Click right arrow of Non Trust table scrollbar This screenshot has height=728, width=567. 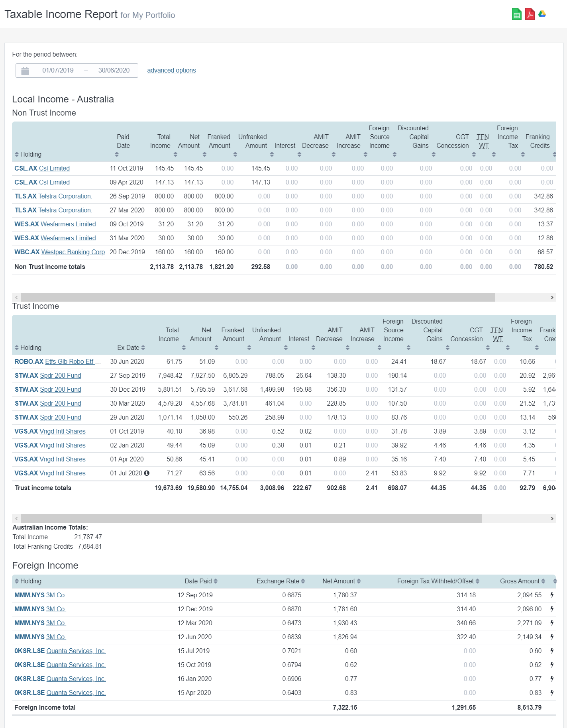click(552, 297)
